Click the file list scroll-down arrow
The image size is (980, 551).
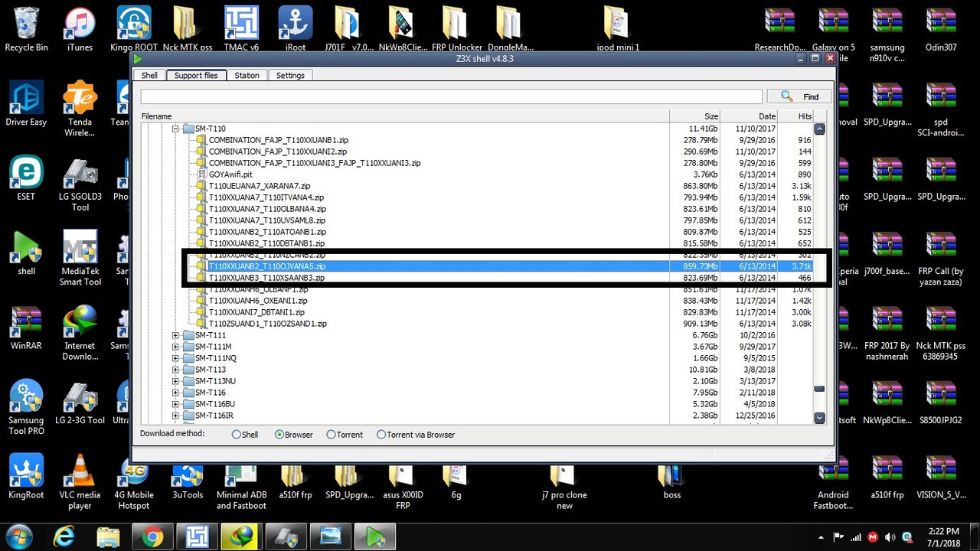(819, 418)
